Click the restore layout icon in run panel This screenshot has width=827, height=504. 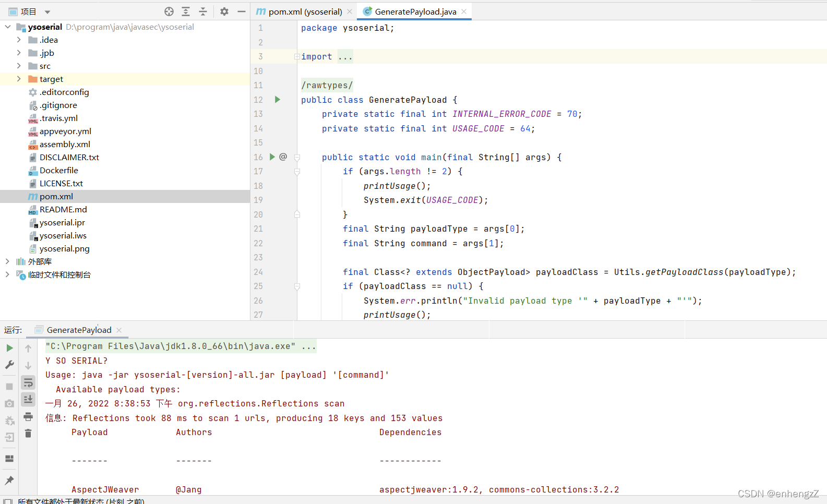pyautogui.click(x=9, y=459)
